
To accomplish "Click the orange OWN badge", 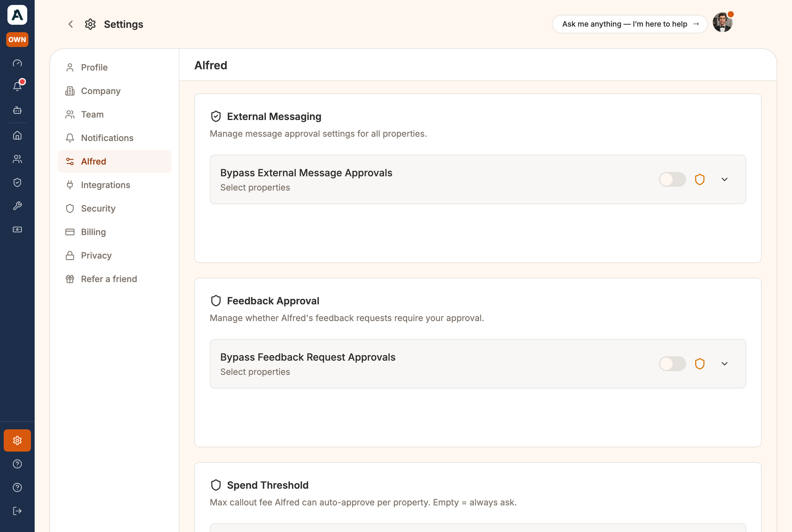I will click(17, 39).
